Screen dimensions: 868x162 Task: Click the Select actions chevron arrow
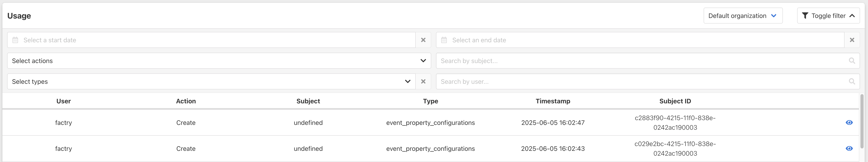point(423,61)
